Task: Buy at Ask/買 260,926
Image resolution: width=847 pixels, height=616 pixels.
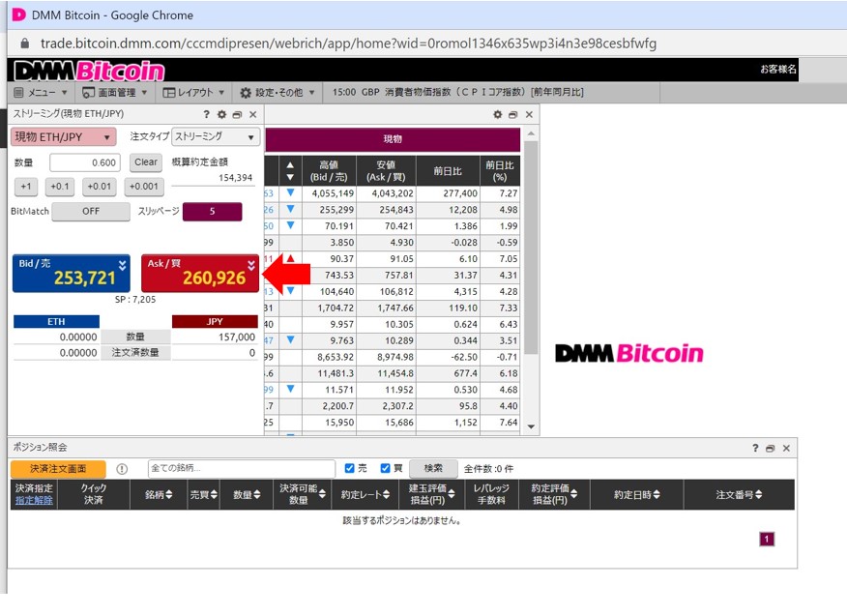Action: coord(200,274)
